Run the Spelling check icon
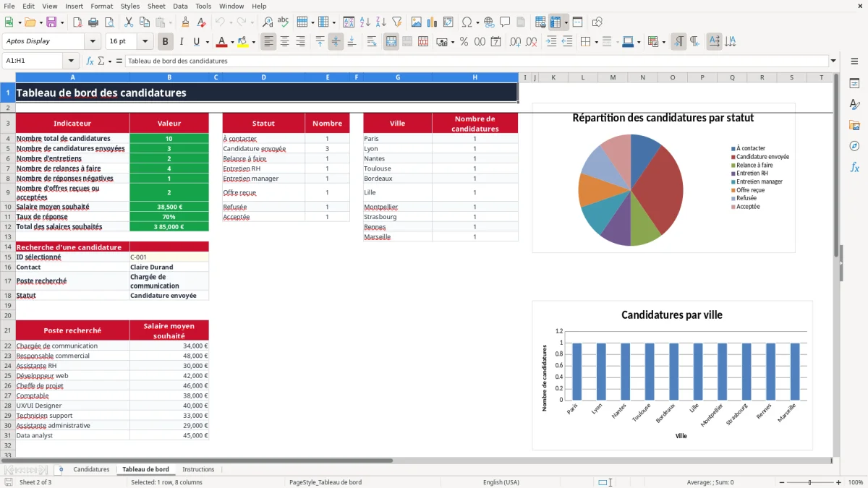The width and height of the screenshot is (868, 488). pyautogui.click(x=284, y=22)
